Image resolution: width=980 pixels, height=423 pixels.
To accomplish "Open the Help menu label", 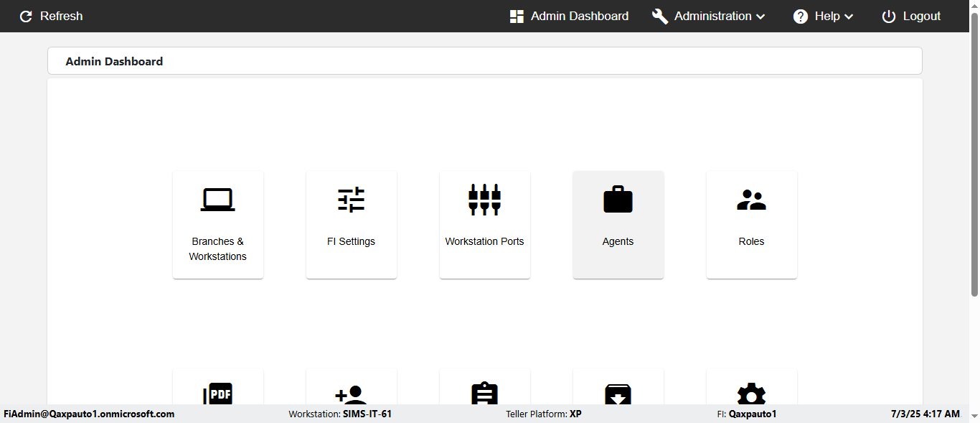I will (827, 16).
